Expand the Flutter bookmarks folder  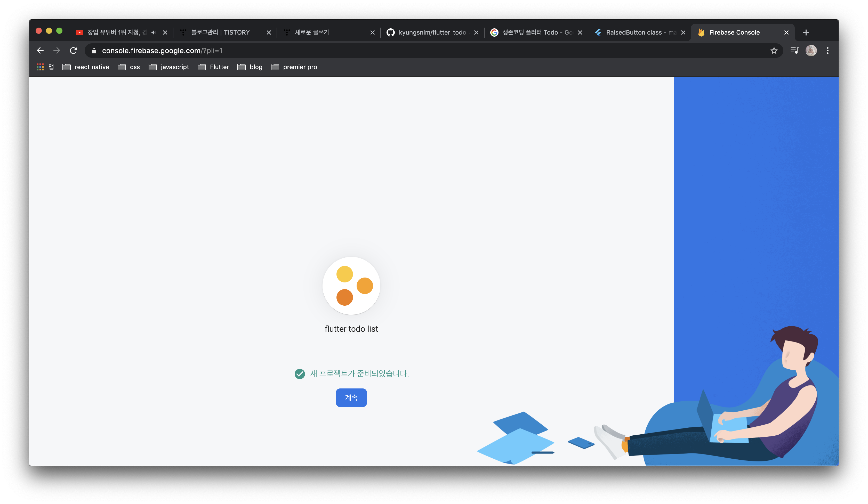coord(213,67)
